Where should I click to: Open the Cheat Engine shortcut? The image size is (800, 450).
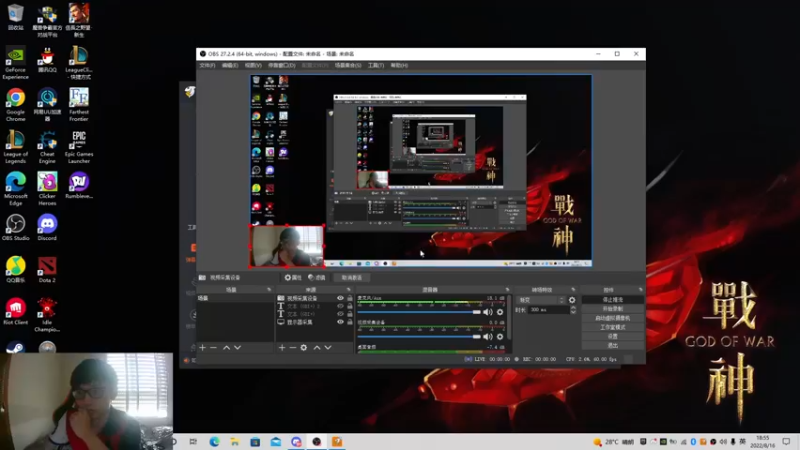[47, 147]
